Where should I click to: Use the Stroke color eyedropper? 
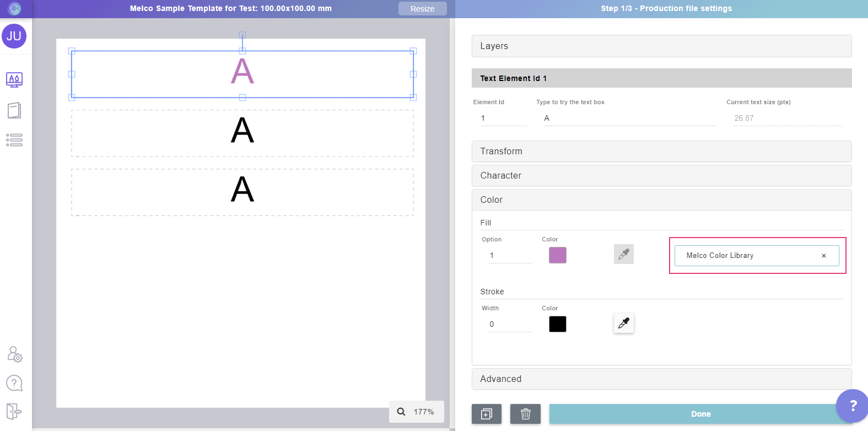pyautogui.click(x=623, y=324)
